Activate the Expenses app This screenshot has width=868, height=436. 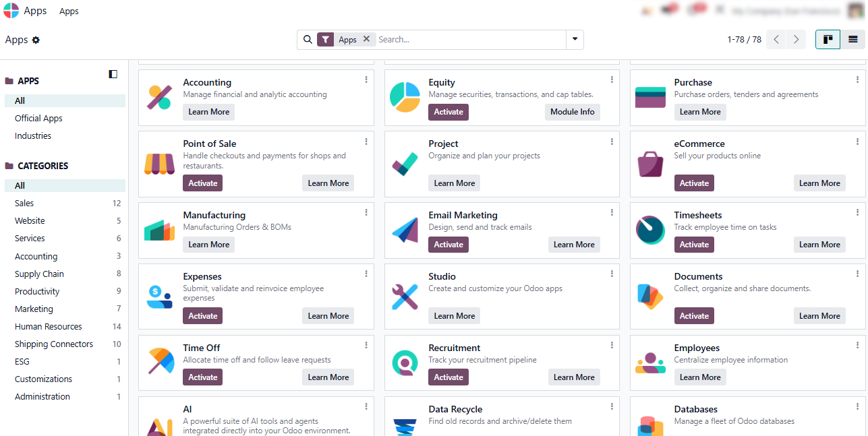click(203, 316)
